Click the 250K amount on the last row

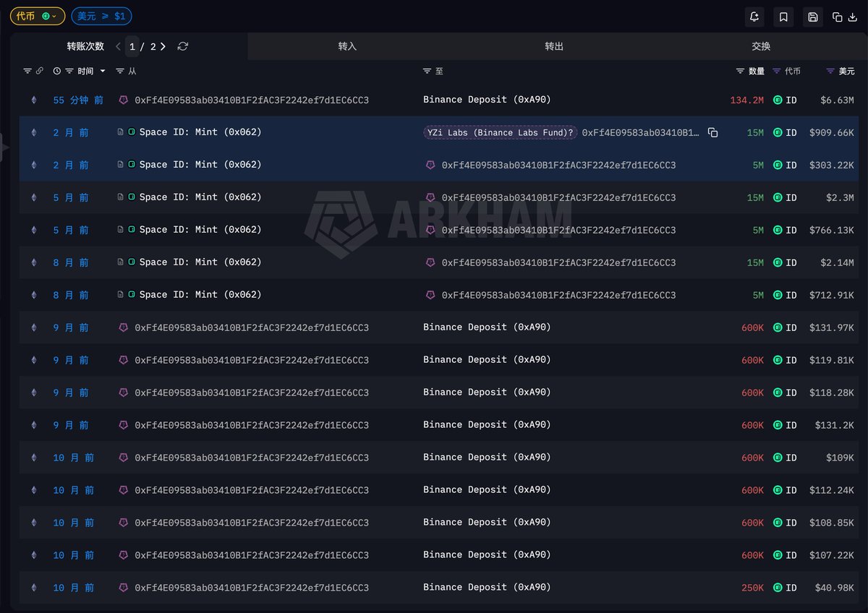click(752, 588)
